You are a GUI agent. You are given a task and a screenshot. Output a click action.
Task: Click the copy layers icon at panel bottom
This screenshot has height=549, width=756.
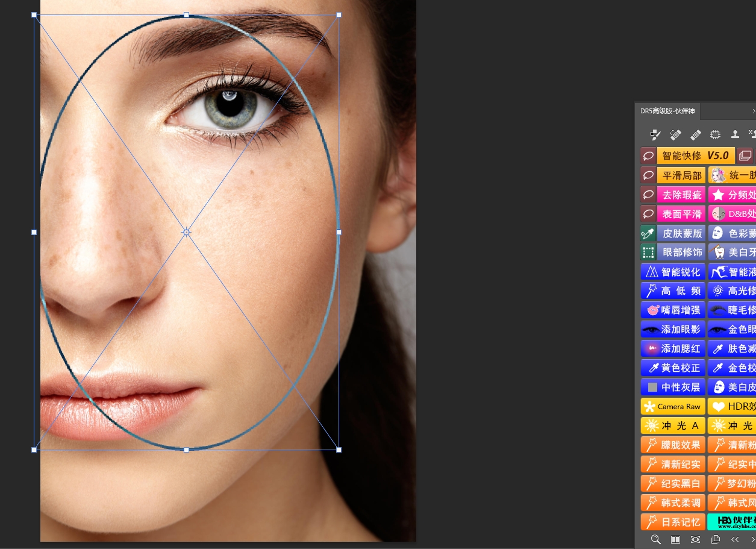pos(715,539)
